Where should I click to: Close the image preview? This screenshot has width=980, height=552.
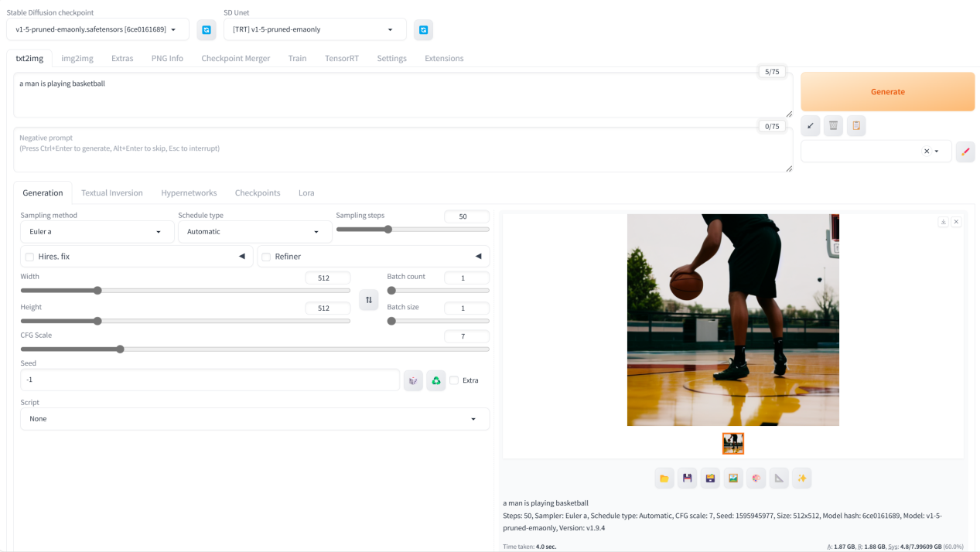pyautogui.click(x=956, y=222)
